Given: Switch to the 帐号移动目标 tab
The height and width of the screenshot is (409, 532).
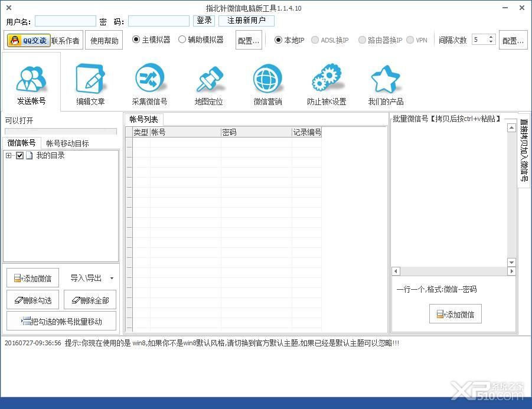Looking at the screenshot, I should click(67, 143).
